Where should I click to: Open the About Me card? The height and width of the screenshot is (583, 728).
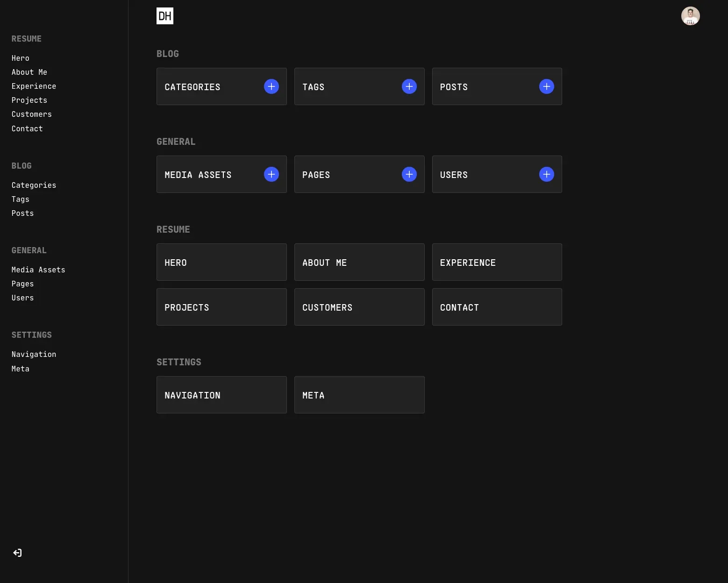pos(359,262)
